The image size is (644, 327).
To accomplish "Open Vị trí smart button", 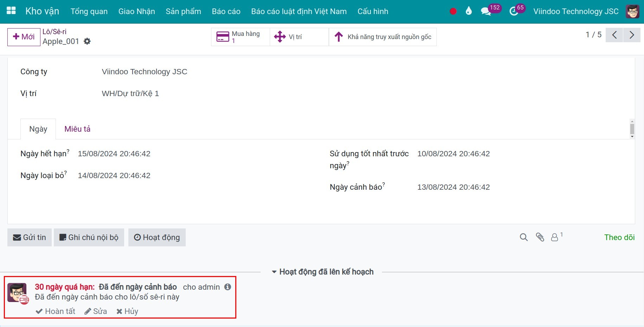I will click(299, 37).
